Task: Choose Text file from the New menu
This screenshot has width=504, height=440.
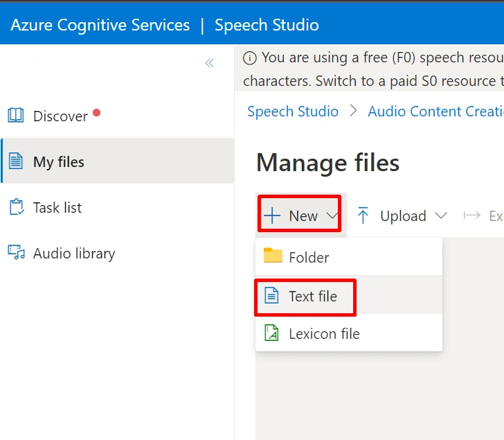Action: (x=349, y=296)
